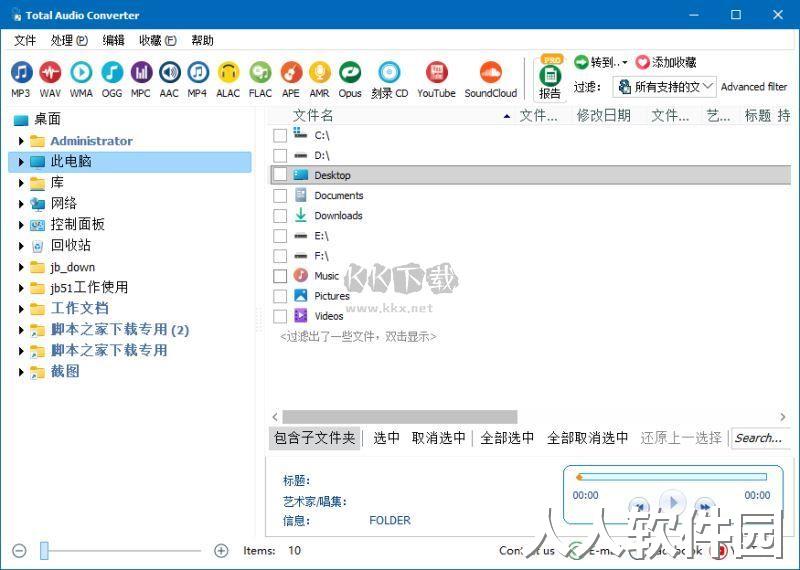Open the 帮助 menu
Viewport: 800px width, 570px height.
point(202,40)
